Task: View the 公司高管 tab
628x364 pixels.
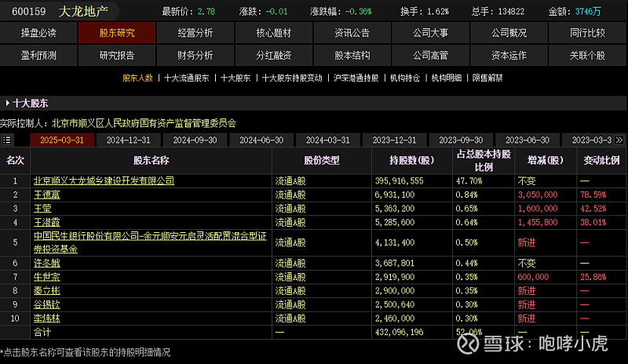Action: pos(430,55)
